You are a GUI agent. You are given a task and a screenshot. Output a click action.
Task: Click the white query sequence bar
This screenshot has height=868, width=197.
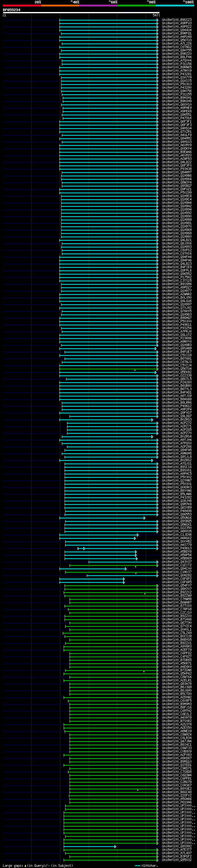(x=81, y=12)
